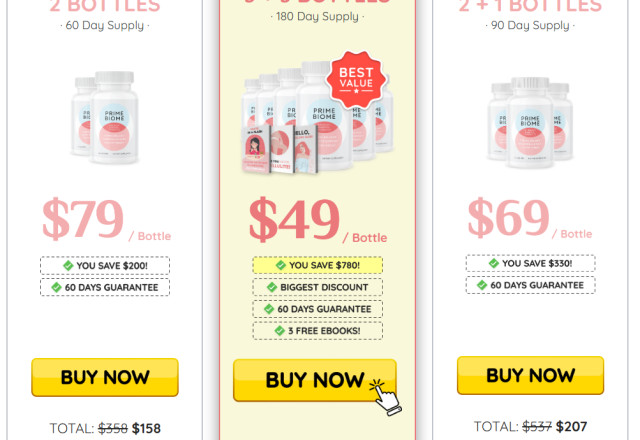Click BUY NOW for the $79 package
The image size is (640, 440).
[x=105, y=377]
